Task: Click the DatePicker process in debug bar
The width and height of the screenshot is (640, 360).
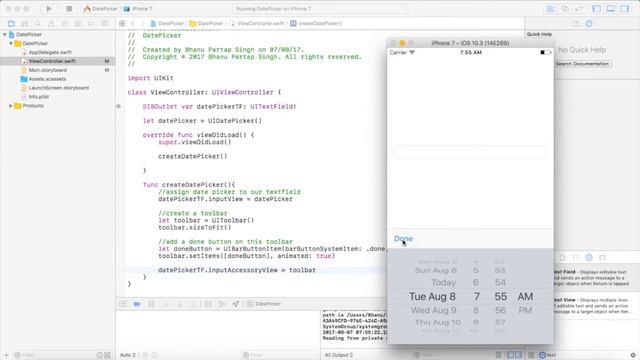Action: click(264, 304)
